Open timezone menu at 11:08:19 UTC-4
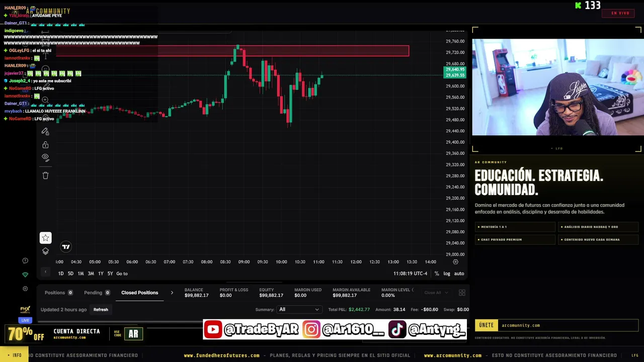Viewport: 644px width, 362px height. (x=410, y=274)
